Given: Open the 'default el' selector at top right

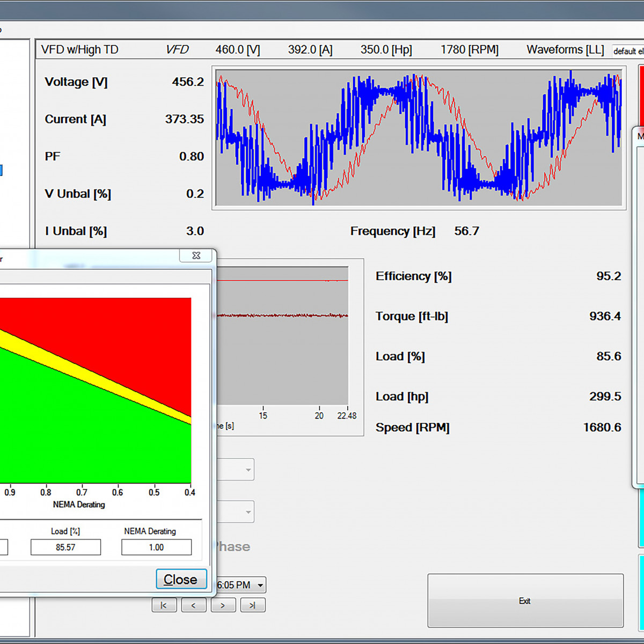Looking at the screenshot, I should (628, 51).
